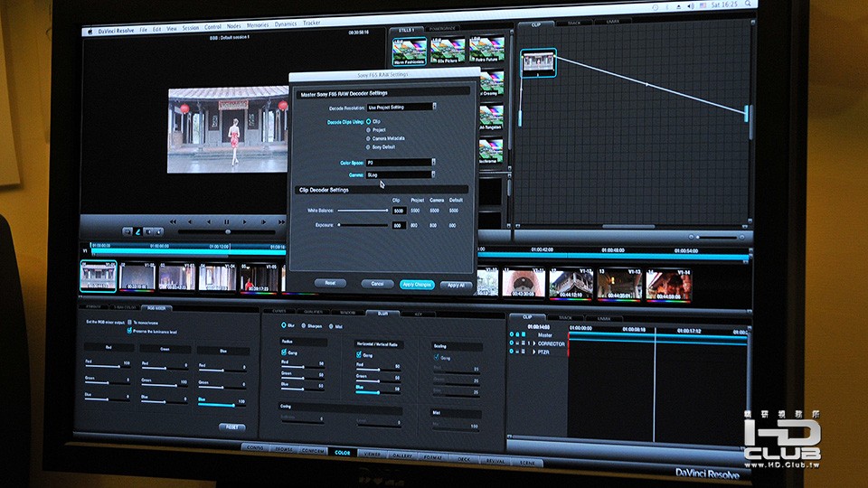868x488 pixels.
Task: Select clip 14 thumbnail in timeline
Action: coord(669,285)
